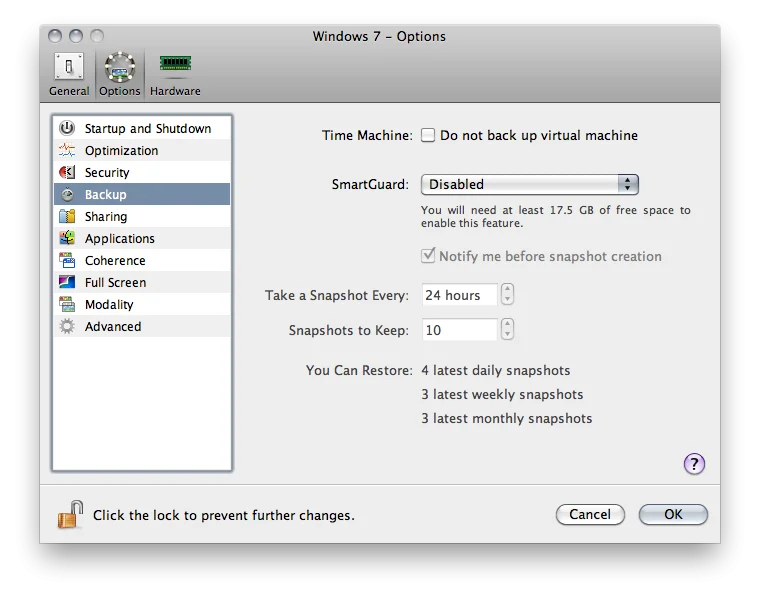Screen dimensions: 760x598
Task: Enable Do not back up virtual machine
Action: point(428,135)
